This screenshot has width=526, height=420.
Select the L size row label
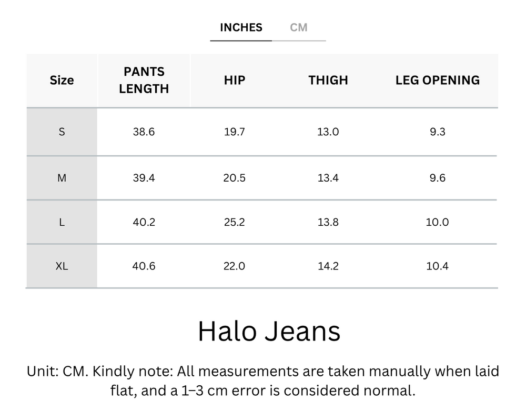point(62,222)
